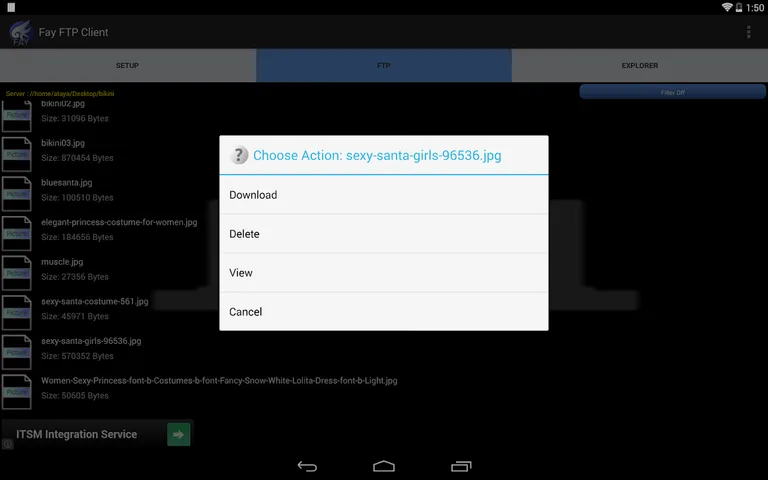Click the Fay FTP Client title text

[x=73, y=32]
